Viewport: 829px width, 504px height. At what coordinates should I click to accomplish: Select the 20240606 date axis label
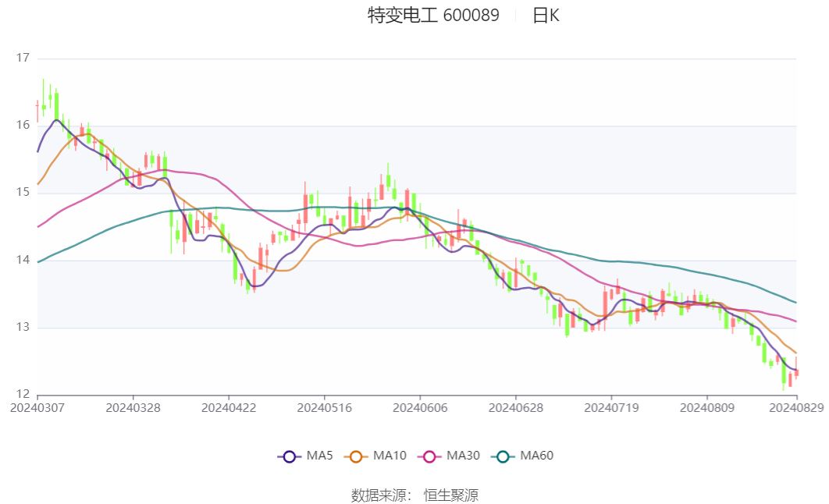point(420,408)
